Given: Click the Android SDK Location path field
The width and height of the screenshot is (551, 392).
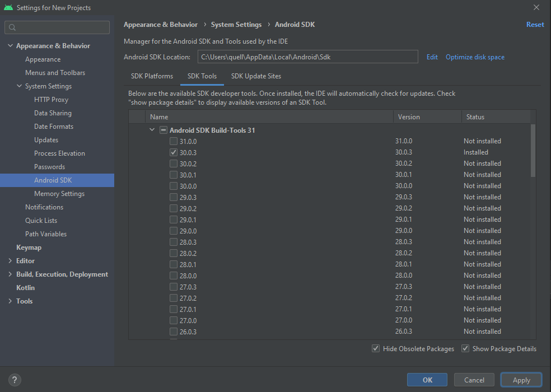Looking at the screenshot, I should click(x=307, y=57).
